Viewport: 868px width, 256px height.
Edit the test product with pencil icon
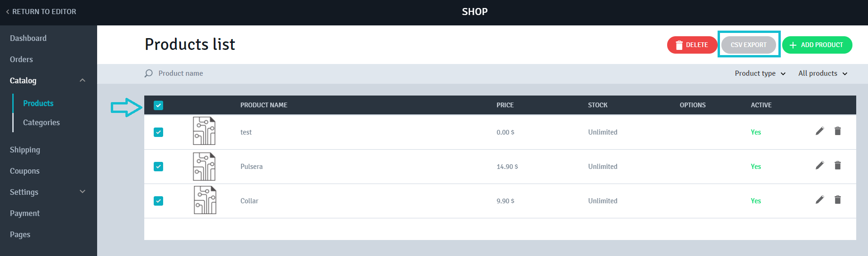pyautogui.click(x=820, y=131)
